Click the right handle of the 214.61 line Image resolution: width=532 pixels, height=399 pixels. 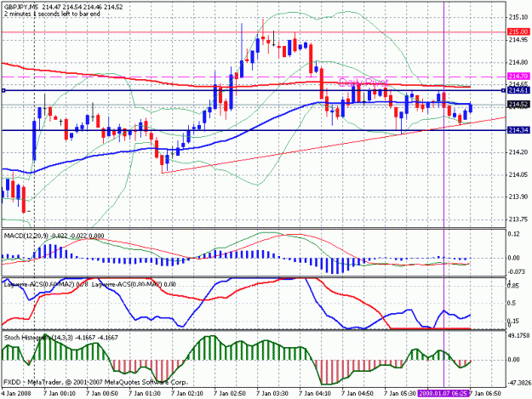(x=503, y=90)
